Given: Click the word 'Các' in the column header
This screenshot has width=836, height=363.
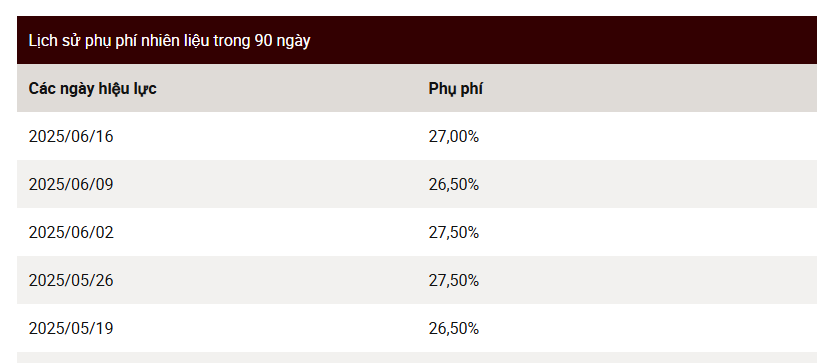Looking at the screenshot, I should (x=41, y=88).
